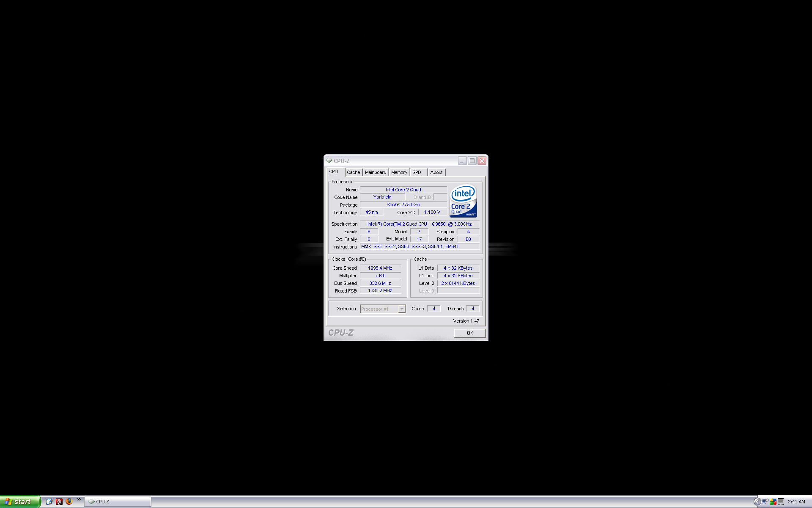Click the Core VID value 1.100 V

click(432, 213)
